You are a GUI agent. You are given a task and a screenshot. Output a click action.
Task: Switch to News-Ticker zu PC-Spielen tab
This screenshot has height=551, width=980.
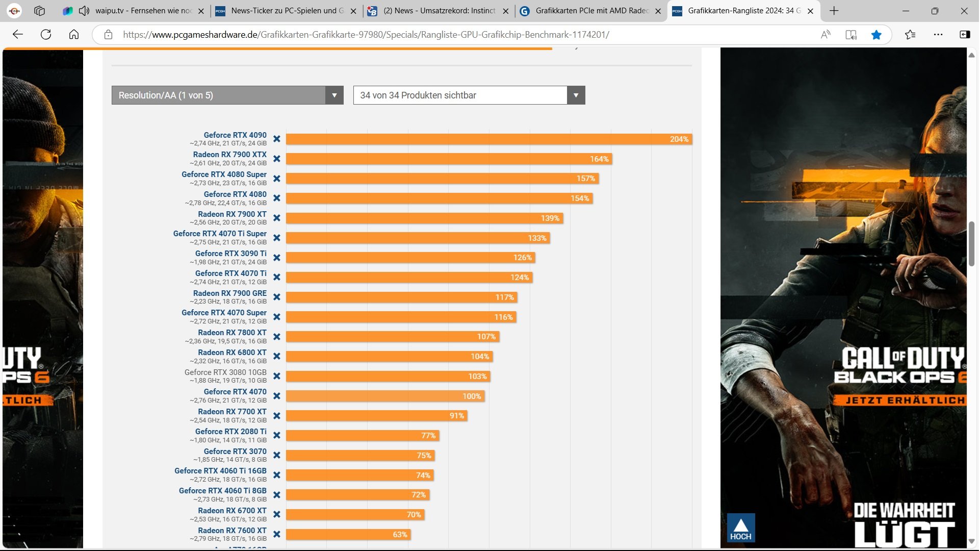pos(287,11)
